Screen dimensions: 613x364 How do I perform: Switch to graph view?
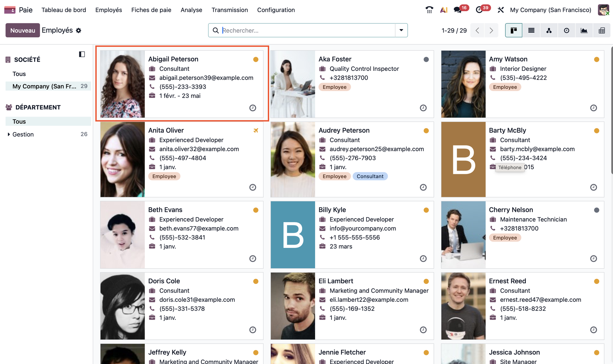pos(584,30)
